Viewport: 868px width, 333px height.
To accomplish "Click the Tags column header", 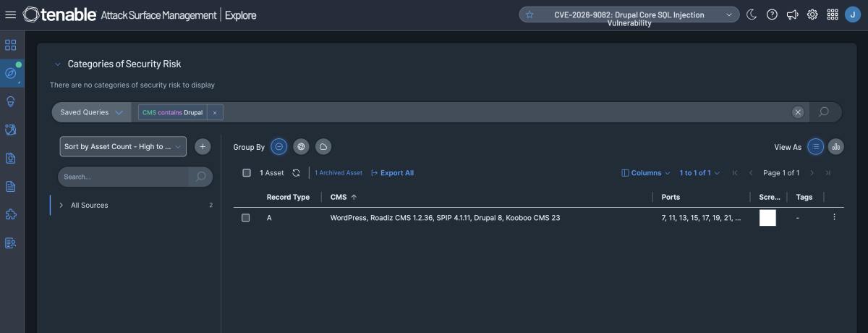I will (x=804, y=197).
